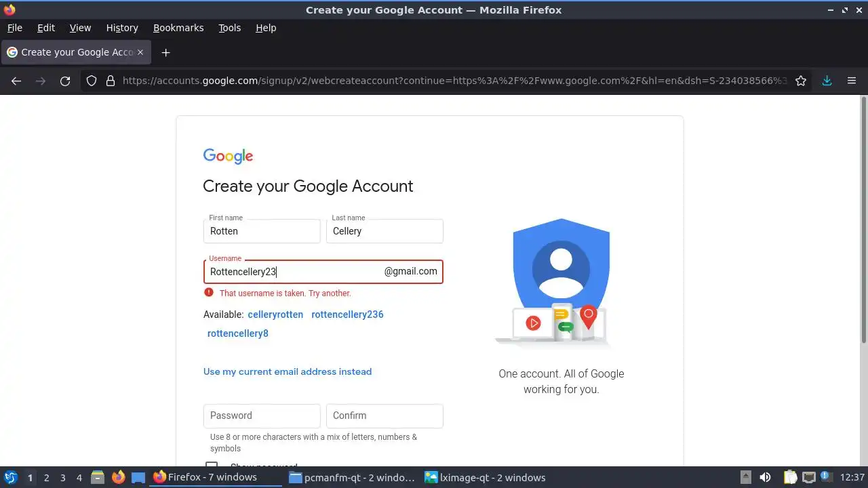Open the Firefox downloads panel
This screenshot has width=868, height=488.
[827, 81]
